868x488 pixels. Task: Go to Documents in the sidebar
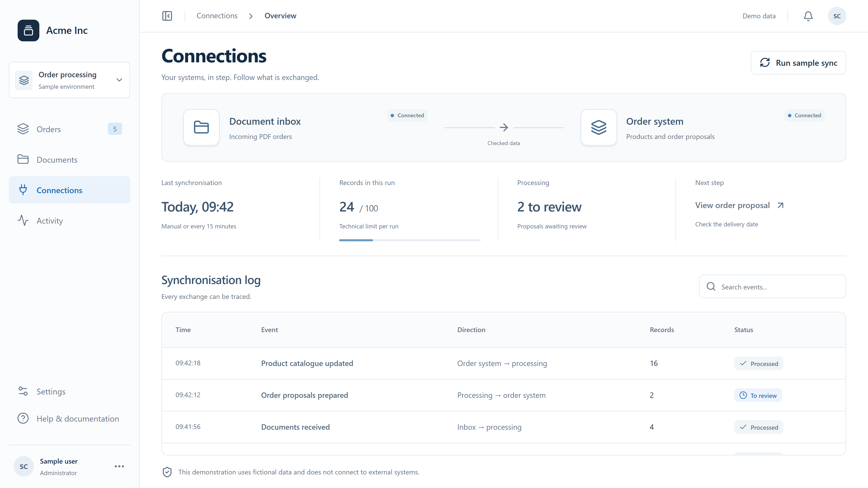click(x=69, y=160)
